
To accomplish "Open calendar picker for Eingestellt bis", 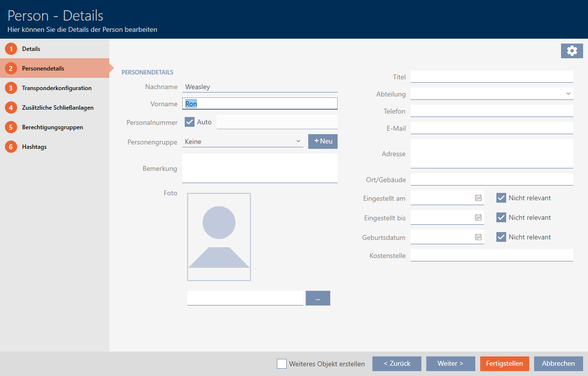I will tap(478, 217).
